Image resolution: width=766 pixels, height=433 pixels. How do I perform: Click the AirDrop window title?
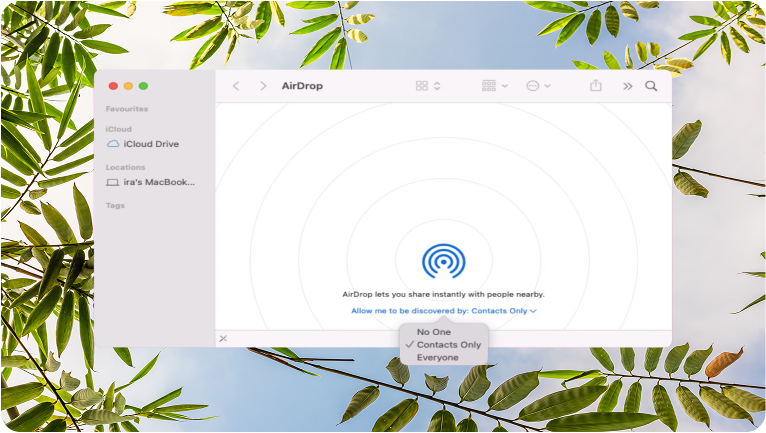302,86
